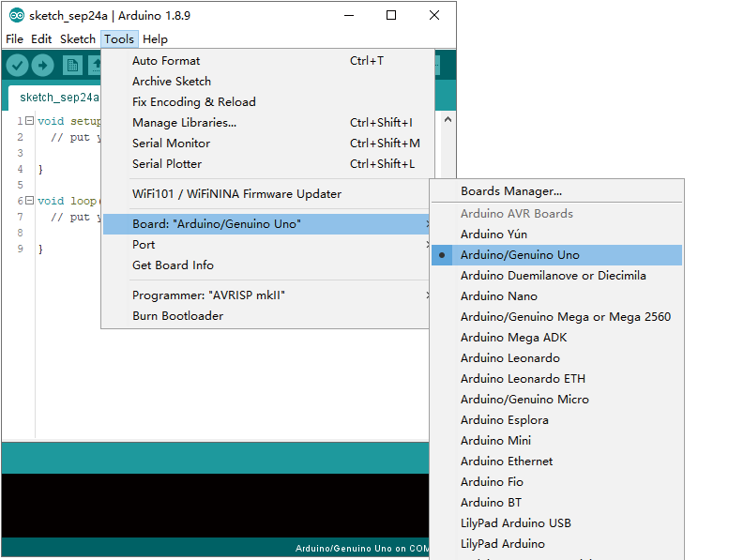Select the Arduino/Genuino Micro board
The height and width of the screenshot is (560, 744).
click(557, 400)
